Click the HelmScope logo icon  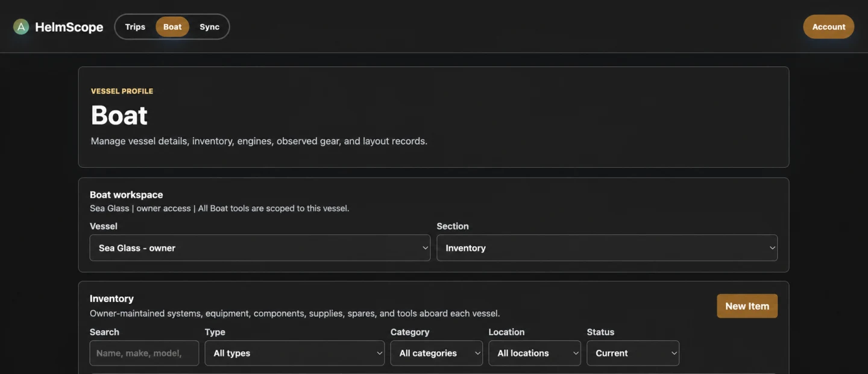(21, 27)
